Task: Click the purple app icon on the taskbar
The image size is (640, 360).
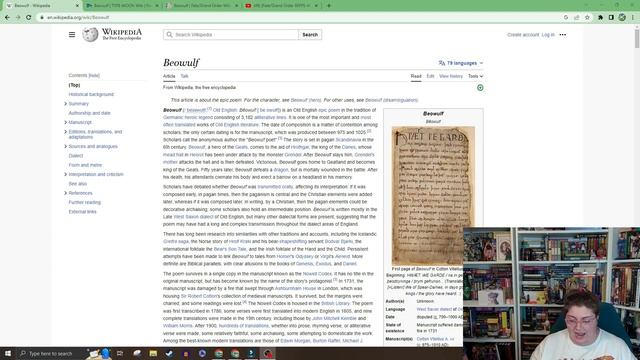Action: pos(202,353)
